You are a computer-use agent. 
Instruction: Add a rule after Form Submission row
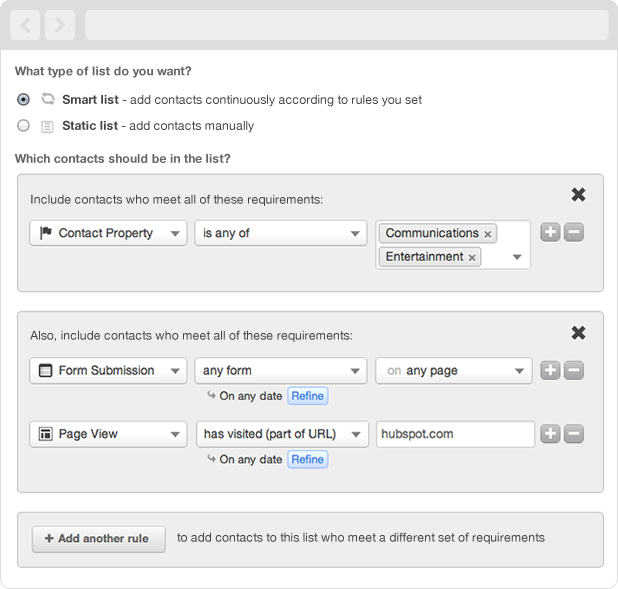551,370
